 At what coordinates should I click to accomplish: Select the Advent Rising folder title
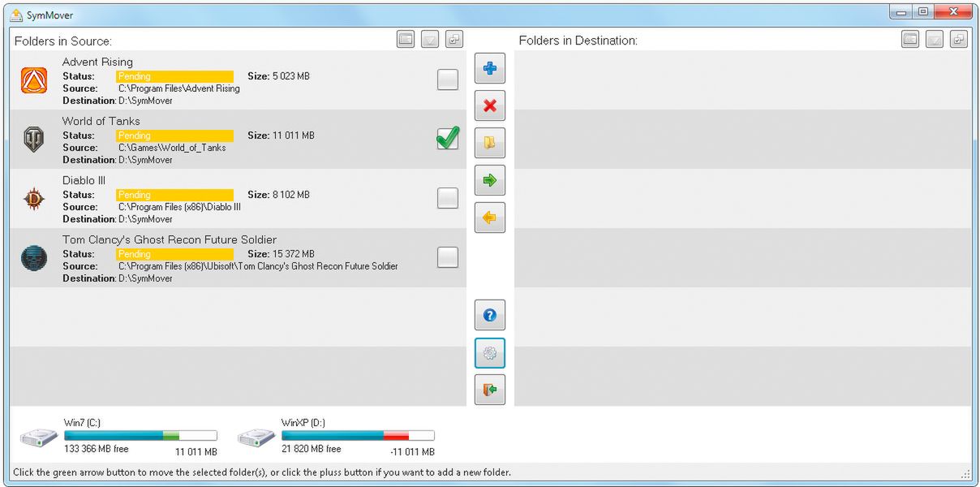click(97, 62)
